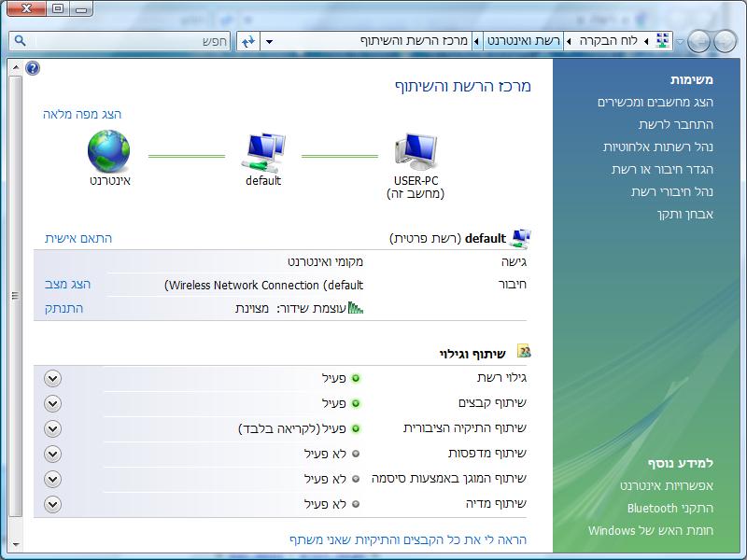The height and width of the screenshot is (560, 747).
Task: Select מרכז הרשת והשיתוף breadcrumb
Action: click(x=414, y=41)
